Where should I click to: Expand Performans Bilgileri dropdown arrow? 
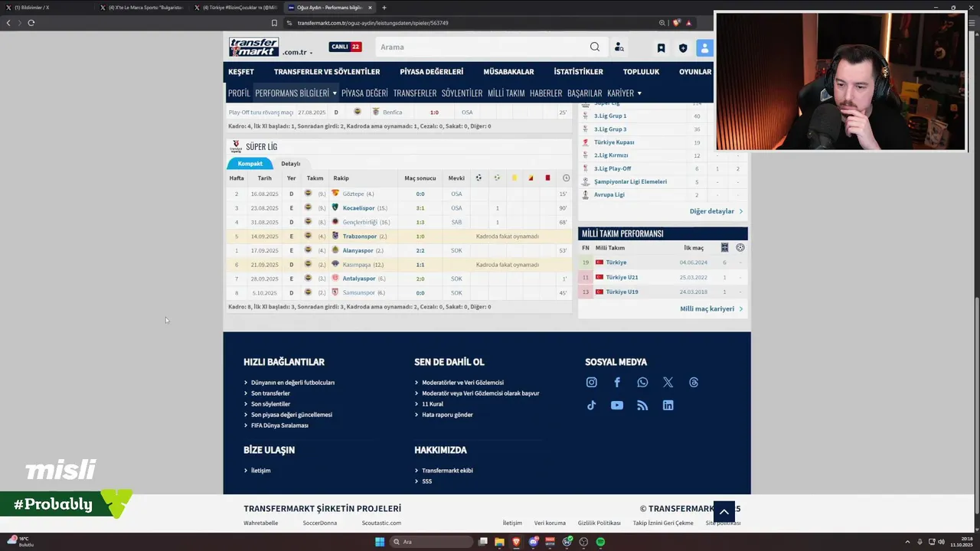(334, 93)
